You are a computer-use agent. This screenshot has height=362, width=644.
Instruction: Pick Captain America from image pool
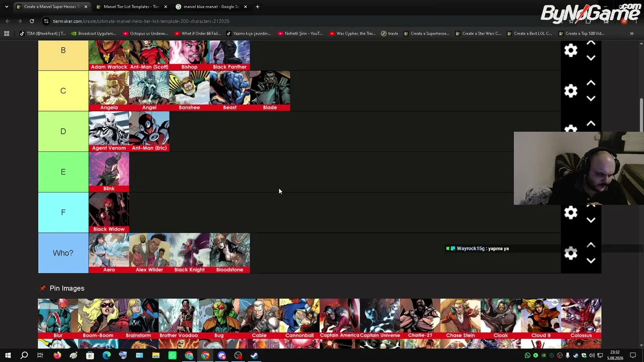340,319
